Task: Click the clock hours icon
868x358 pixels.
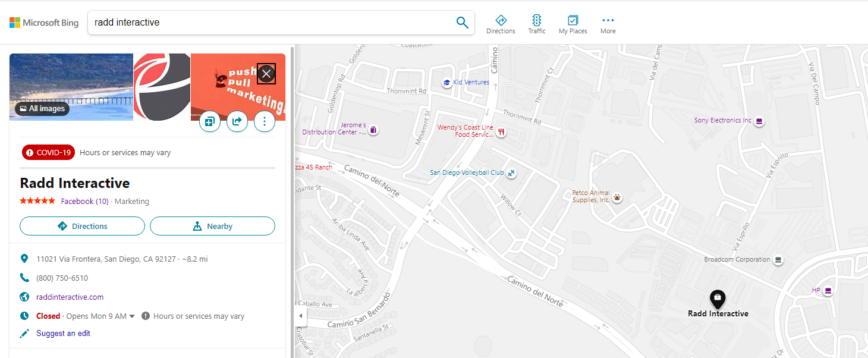Action: 24,316
